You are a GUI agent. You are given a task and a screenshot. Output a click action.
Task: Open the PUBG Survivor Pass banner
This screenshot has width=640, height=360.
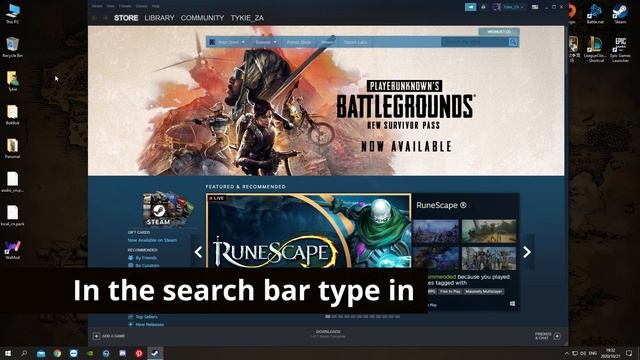326,101
